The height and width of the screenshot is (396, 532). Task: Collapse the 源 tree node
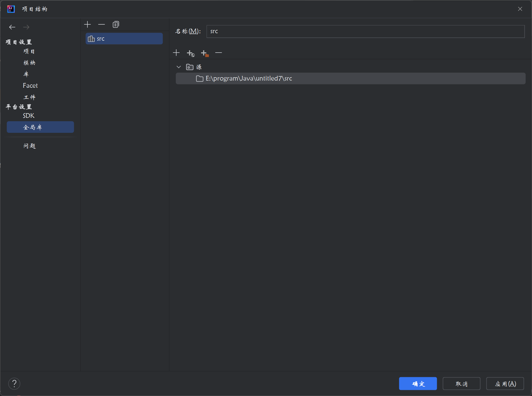[x=179, y=67]
